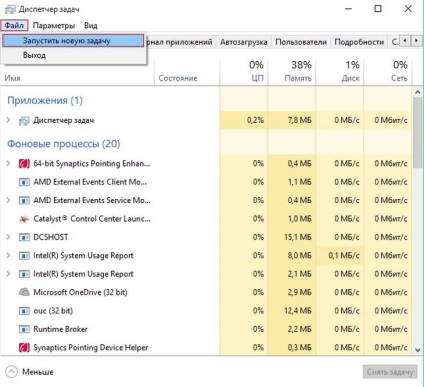Click the DCSHOST process icon

[x=24, y=237]
